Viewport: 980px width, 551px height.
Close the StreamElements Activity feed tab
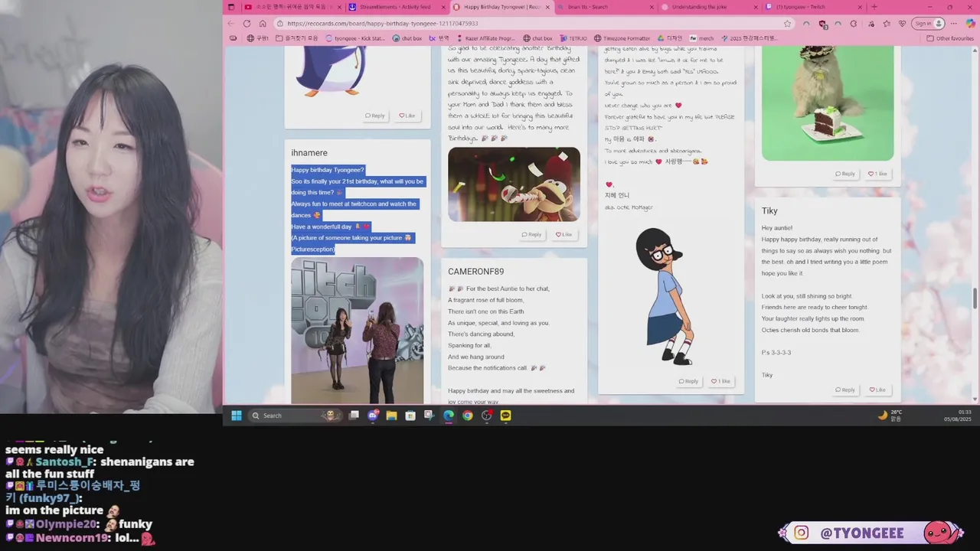[443, 7]
